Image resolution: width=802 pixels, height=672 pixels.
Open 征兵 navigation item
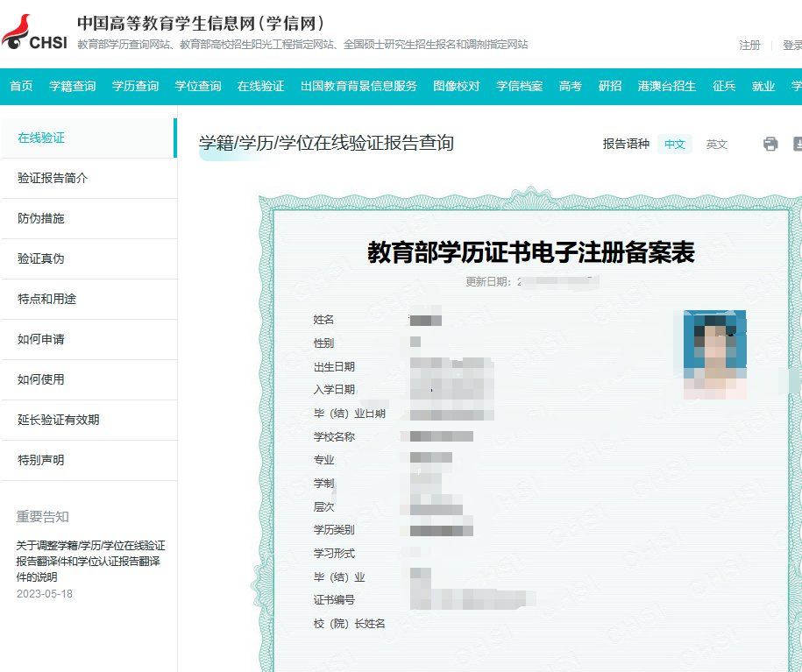[x=724, y=86]
